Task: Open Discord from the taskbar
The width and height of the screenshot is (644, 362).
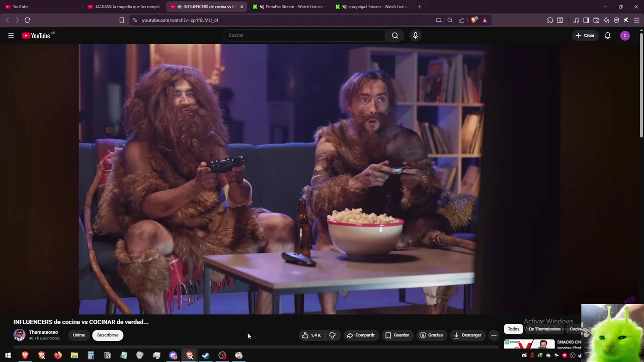Action: point(173,355)
